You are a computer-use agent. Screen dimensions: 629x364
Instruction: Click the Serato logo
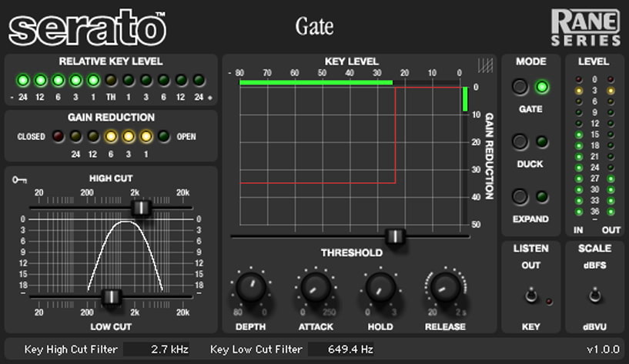[x=87, y=28]
